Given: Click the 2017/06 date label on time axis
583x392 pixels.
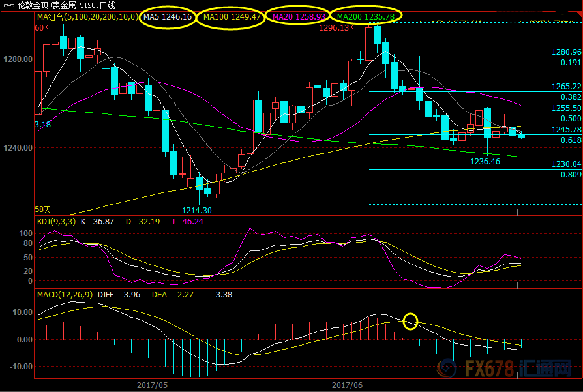Looking at the screenshot, I should point(347,385).
